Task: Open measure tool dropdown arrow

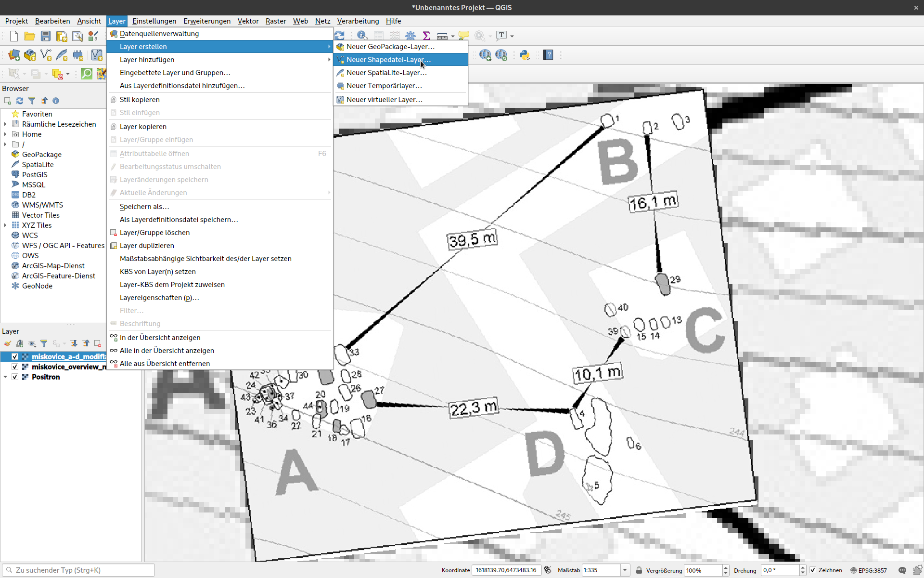Action: pyautogui.click(x=453, y=36)
